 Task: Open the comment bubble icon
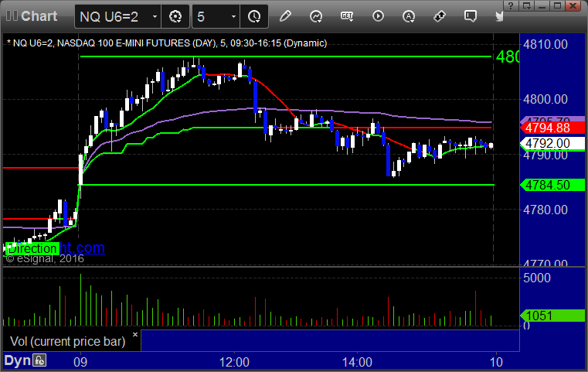(x=471, y=16)
